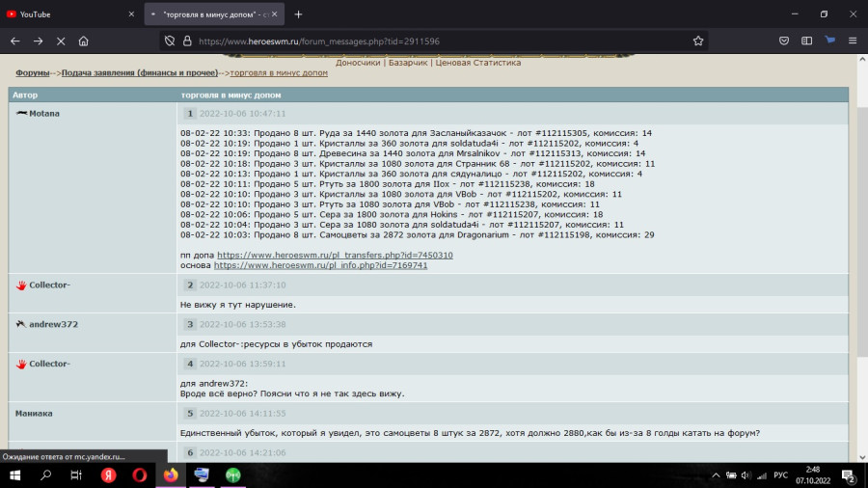Open Windows Start menu

pos(15,475)
